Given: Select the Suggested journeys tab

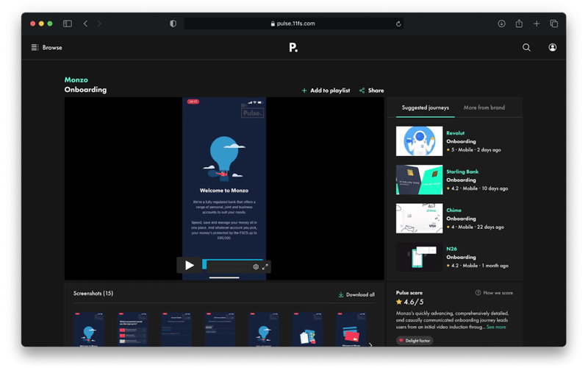Looking at the screenshot, I should [426, 107].
